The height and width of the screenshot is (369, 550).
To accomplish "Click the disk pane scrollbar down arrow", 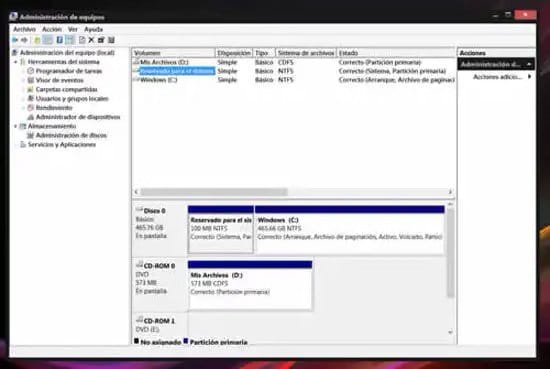I will (x=450, y=332).
